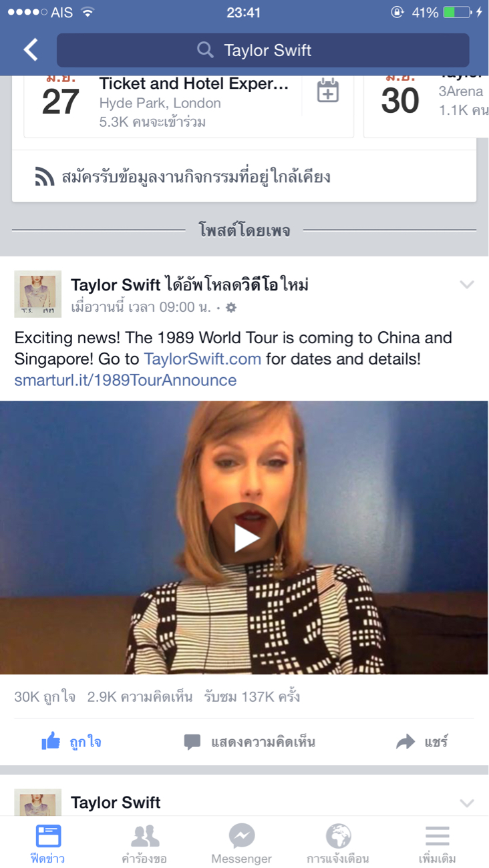Image resolution: width=489 pixels, height=868 pixels.
Task: Open the notifications globe tab
Action: tap(338, 843)
